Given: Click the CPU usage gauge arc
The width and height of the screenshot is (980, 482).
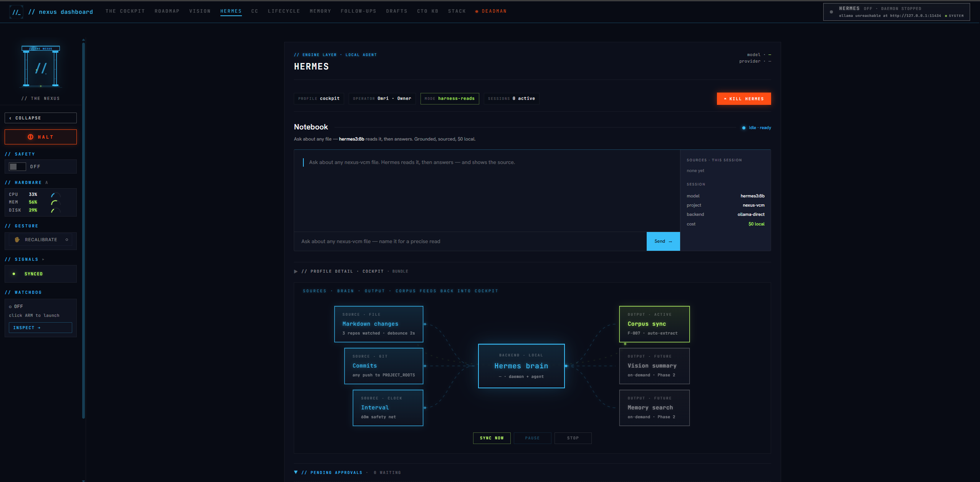Looking at the screenshot, I should pos(55,195).
